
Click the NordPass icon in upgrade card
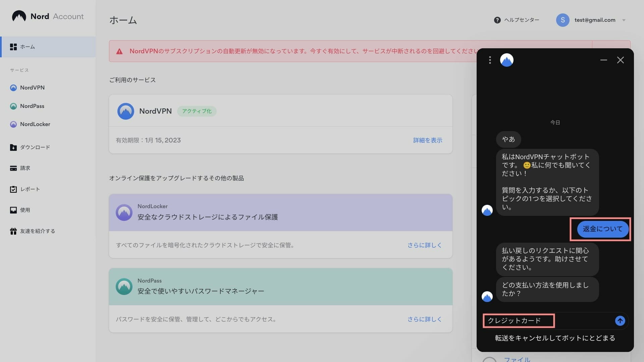(x=124, y=287)
